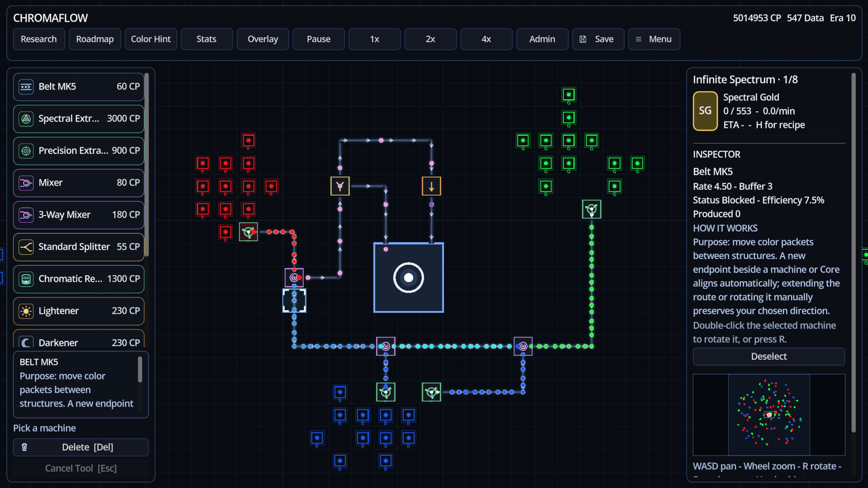Click the central Core structure
The image size is (868, 488).
[x=409, y=277]
